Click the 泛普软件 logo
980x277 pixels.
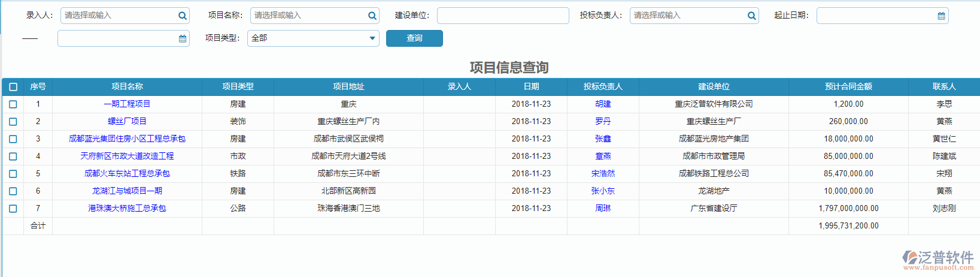point(937,259)
